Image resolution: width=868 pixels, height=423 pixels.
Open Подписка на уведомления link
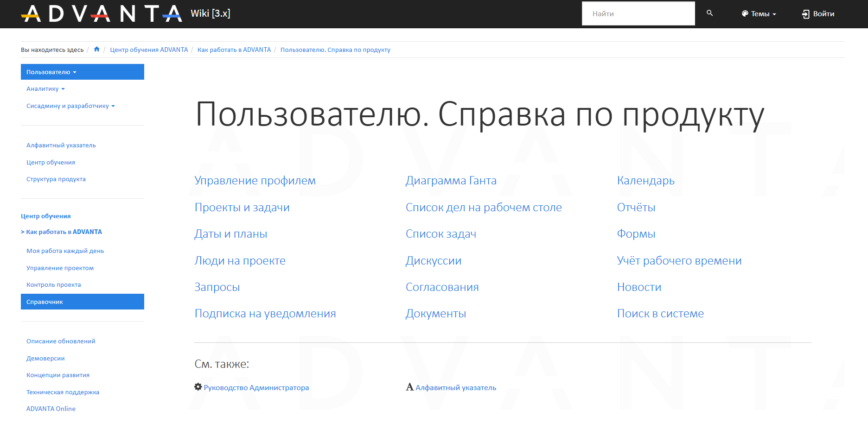pyautogui.click(x=265, y=314)
